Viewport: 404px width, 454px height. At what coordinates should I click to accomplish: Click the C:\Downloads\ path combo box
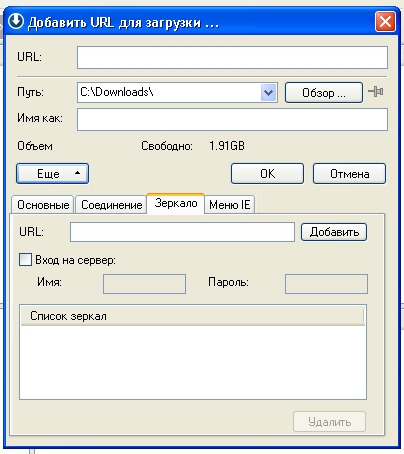point(177,92)
